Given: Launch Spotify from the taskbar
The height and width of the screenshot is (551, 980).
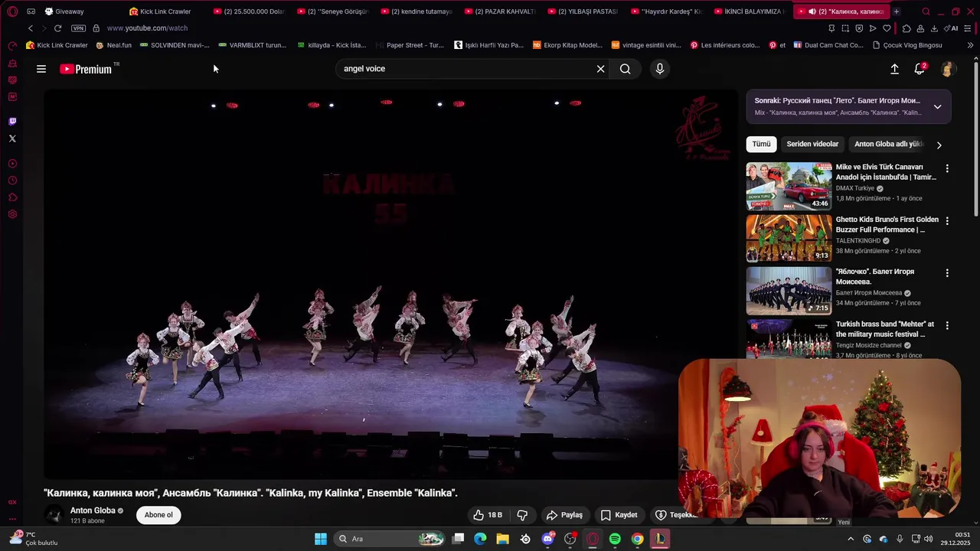Looking at the screenshot, I should click(615, 539).
